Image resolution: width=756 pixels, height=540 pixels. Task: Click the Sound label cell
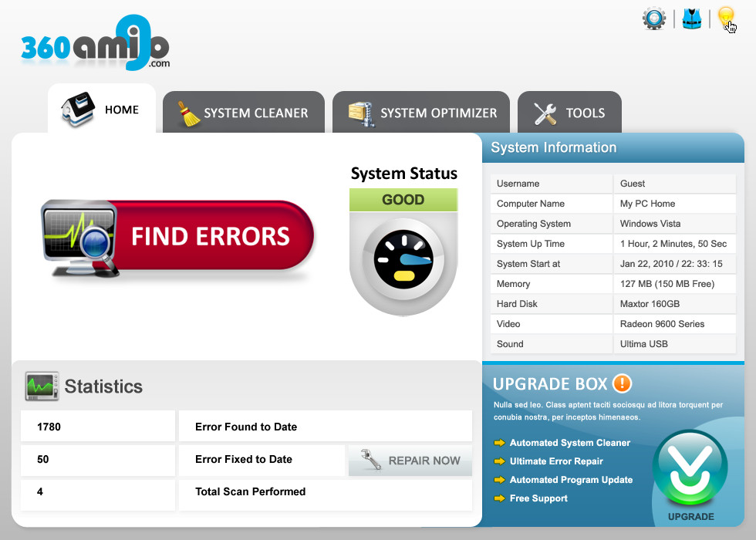pos(552,344)
